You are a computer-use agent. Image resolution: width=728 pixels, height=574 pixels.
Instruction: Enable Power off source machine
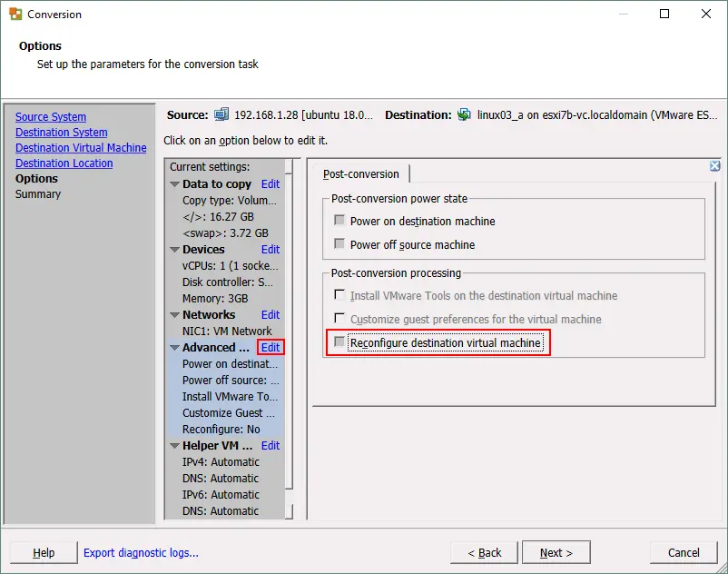339,243
